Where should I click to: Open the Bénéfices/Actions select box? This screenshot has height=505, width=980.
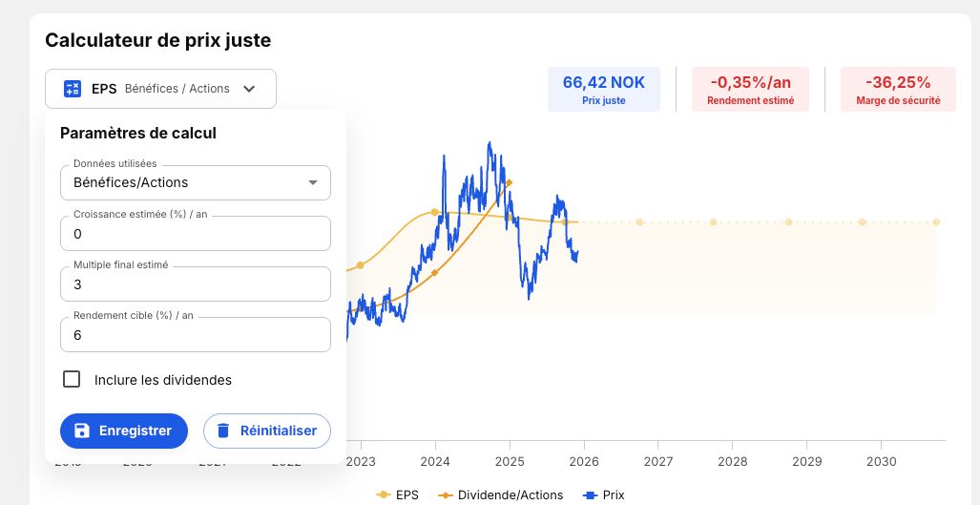[196, 182]
